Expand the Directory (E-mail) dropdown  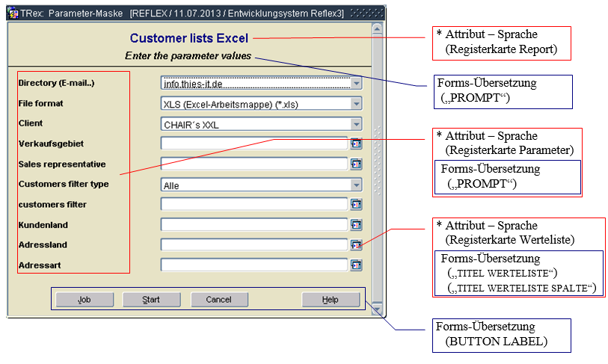(356, 83)
